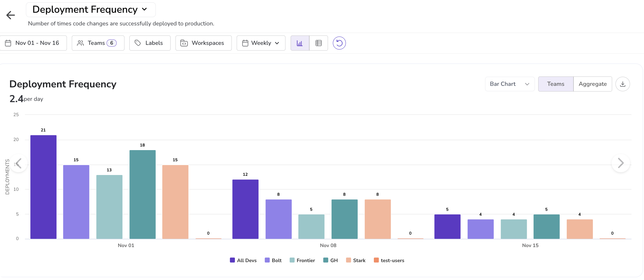Open the Bar Chart type dropdown
The width and height of the screenshot is (644, 280).
509,84
